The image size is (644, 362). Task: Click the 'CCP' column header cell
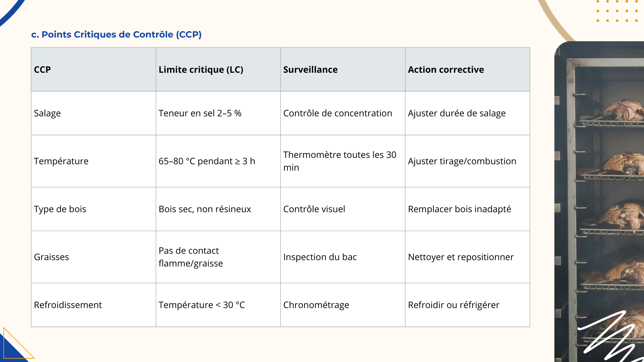pyautogui.click(x=94, y=69)
